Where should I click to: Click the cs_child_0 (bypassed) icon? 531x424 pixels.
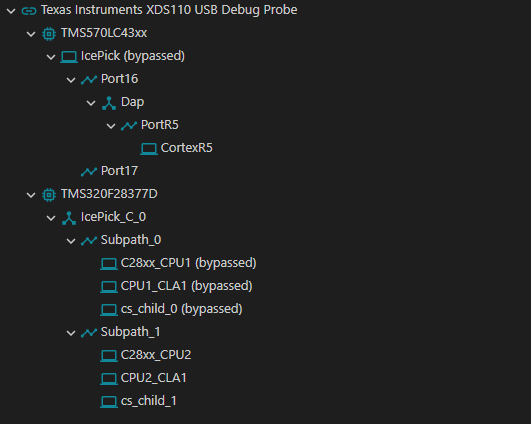click(x=109, y=310)
